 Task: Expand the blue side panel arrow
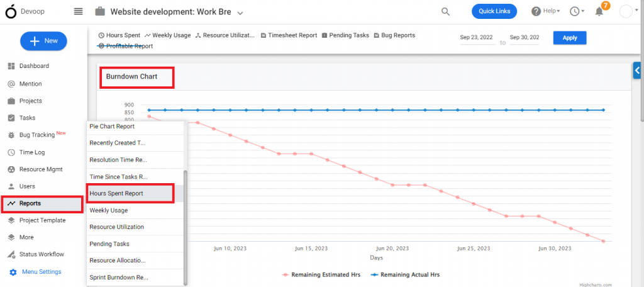[637, 70]
